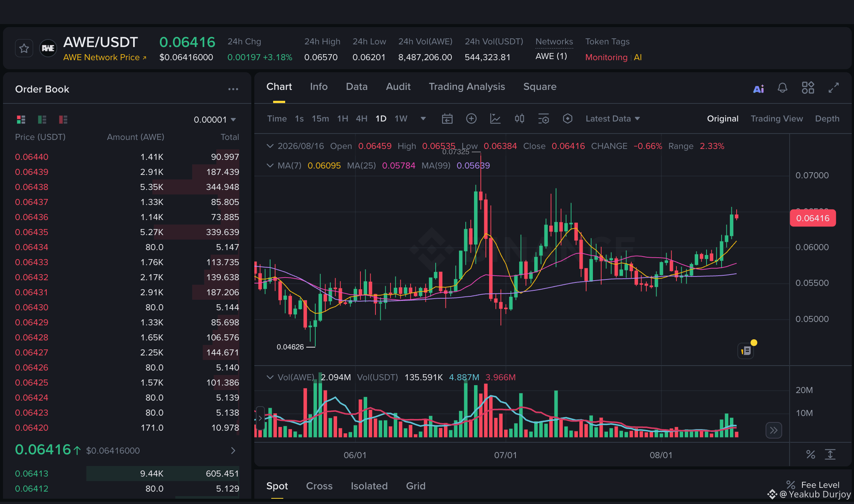Click the AI token tag
This screenshot has height=504, width=854.
coord(638,58)
